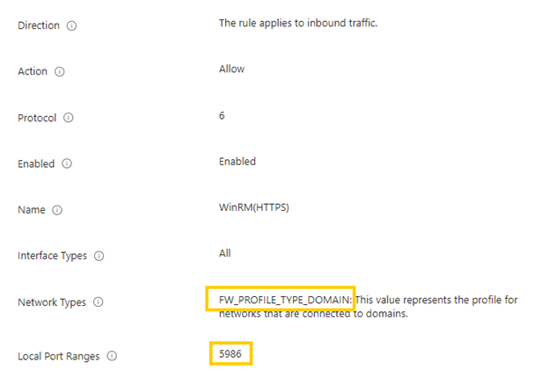The image size is (549, 392).
Task: Select the WinRM(HTTPS) rule name
Action: [x=254, y=207]
